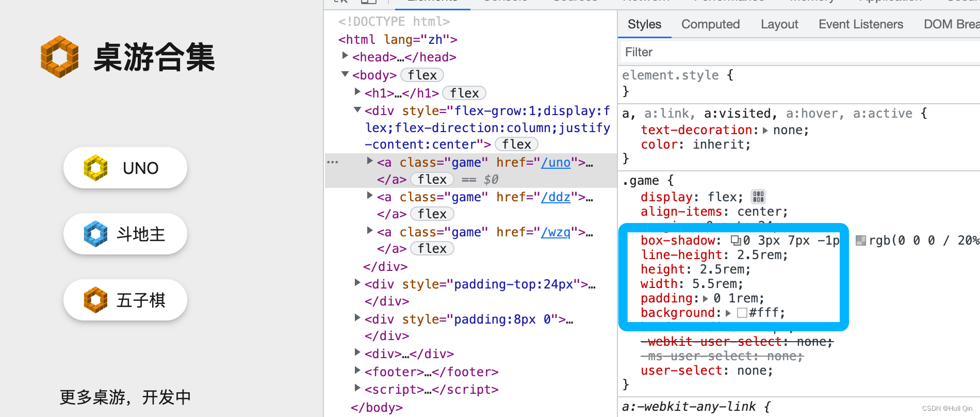Click the width: 5.5rem declaration
This screenshot has width=980, height=417.
coord(692,284)
